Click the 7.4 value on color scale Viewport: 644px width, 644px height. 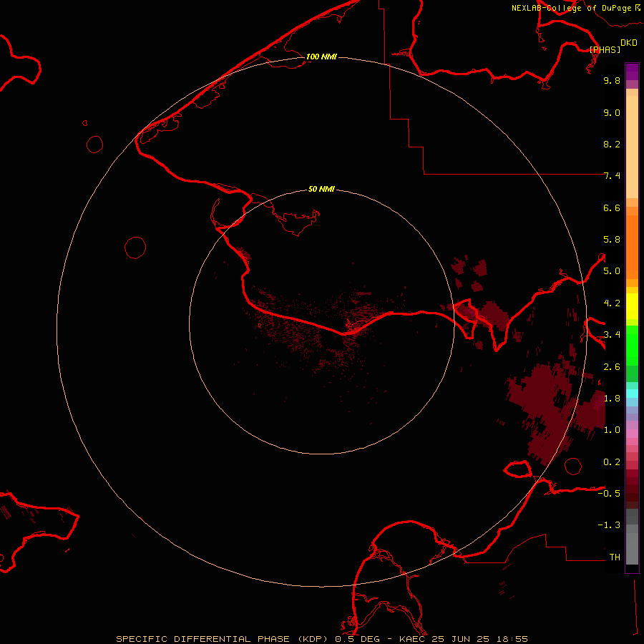point(612,176)
